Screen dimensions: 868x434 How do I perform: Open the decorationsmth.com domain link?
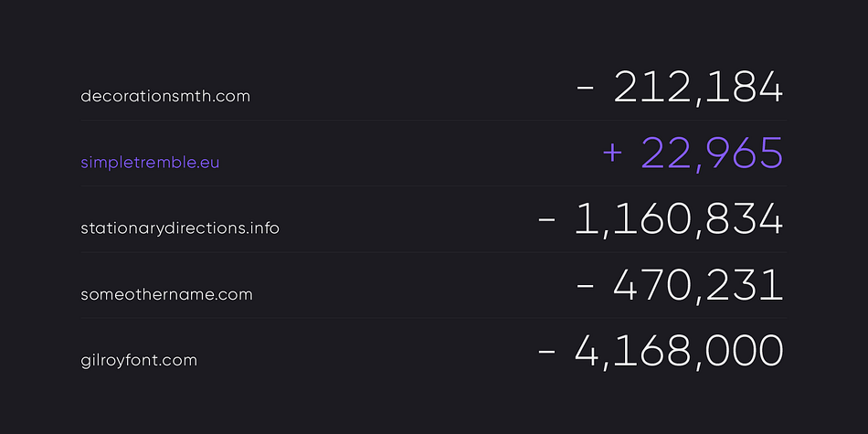(x=165, y=96)
